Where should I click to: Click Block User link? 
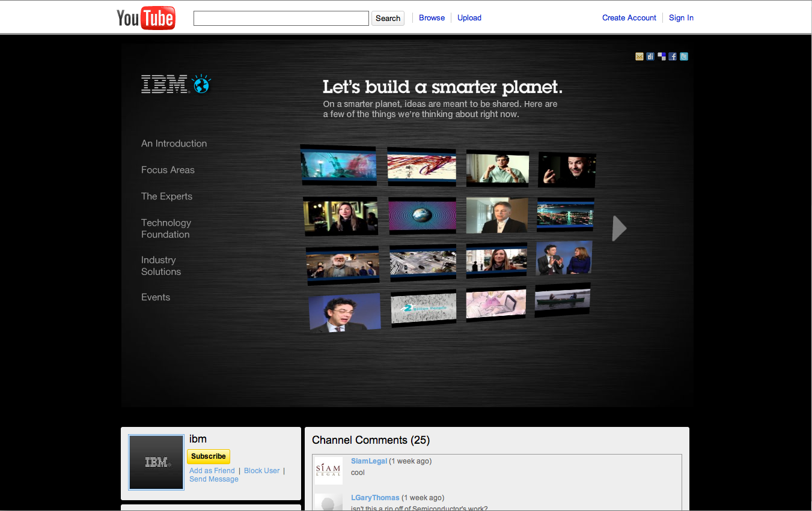[x=262, y=471]
